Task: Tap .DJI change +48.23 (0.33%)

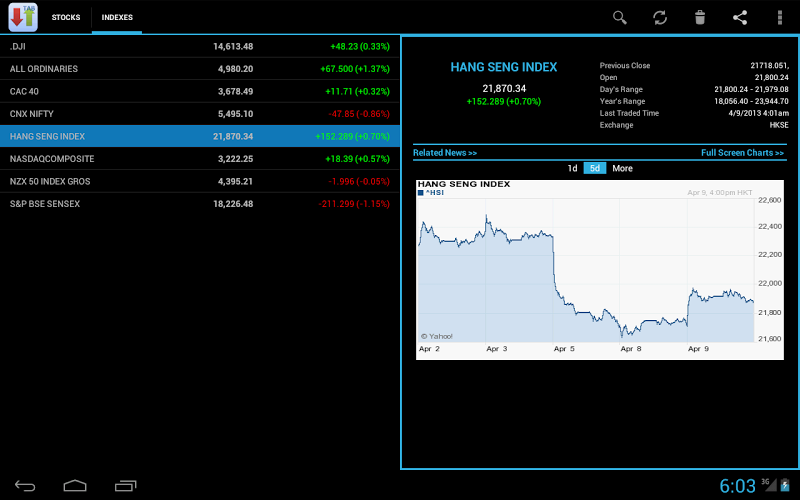Action: pos(360,46)
